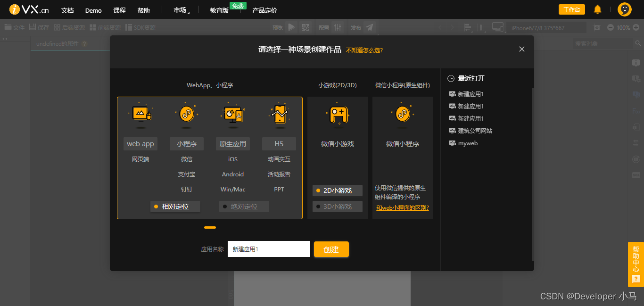Click the 搜索对象 search field
This screenshot has height=306, width=644.
(603, 43)
